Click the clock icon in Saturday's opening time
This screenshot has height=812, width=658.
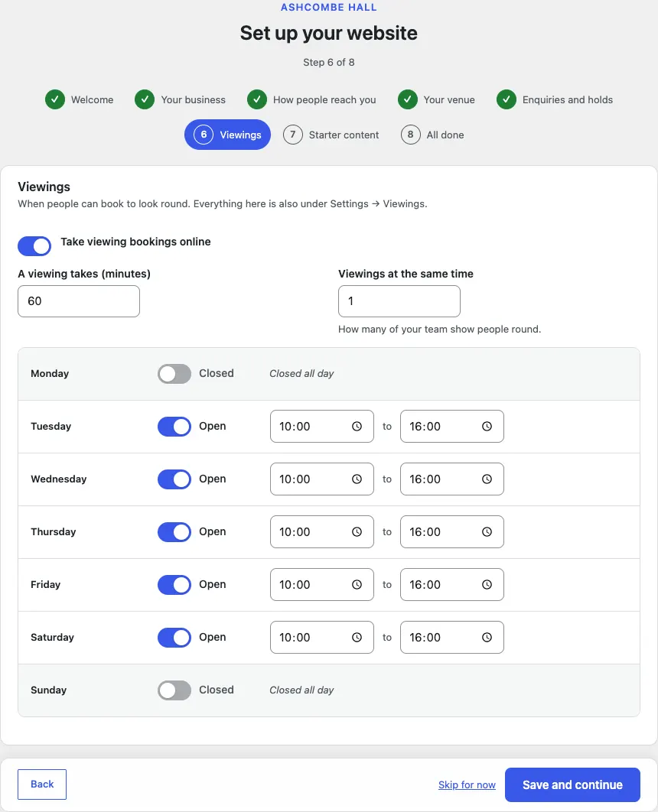click(357, 638)
